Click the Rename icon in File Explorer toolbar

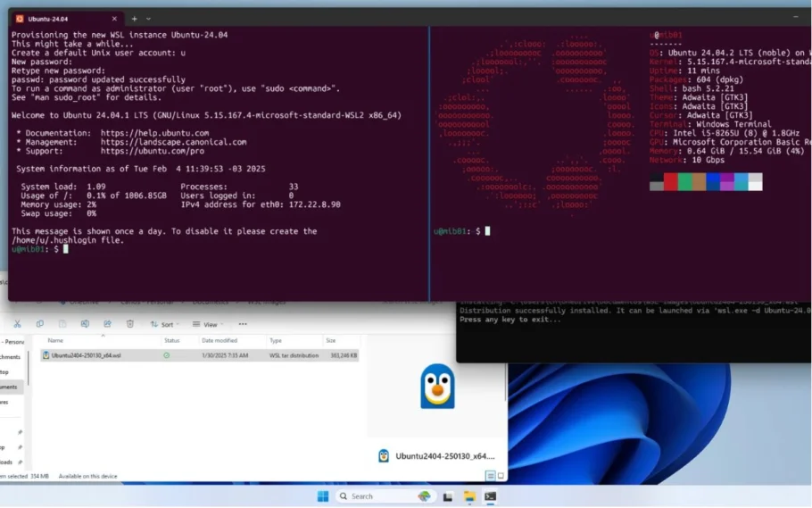coord(85,324)
